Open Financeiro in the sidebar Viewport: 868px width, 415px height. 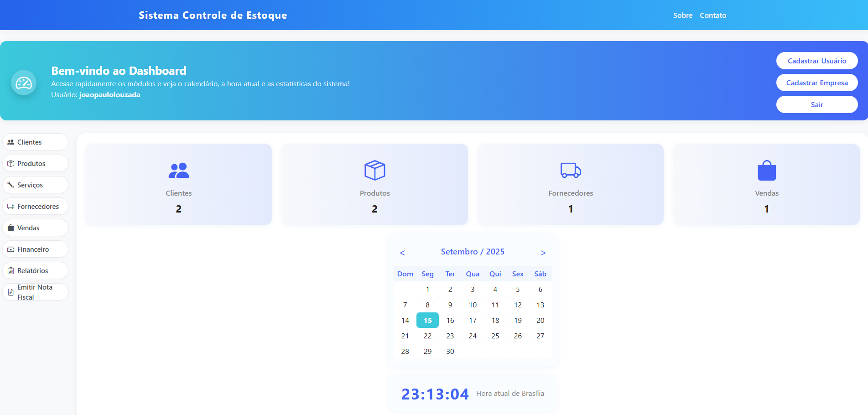click(36, 249)
